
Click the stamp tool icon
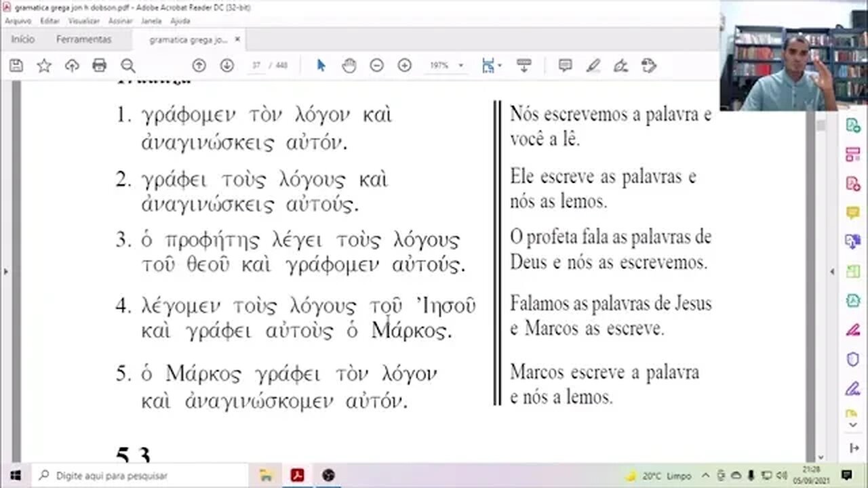coord(648,66)
